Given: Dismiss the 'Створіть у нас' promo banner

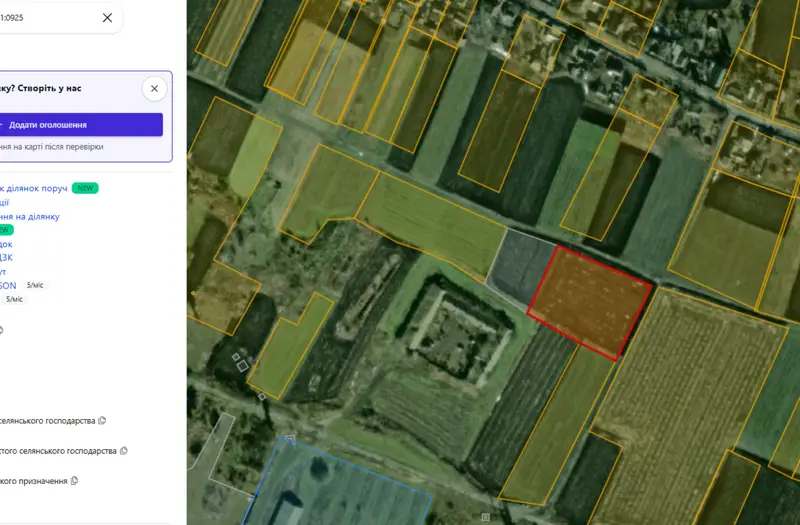Looking at the screenshot, I should 154,89.
